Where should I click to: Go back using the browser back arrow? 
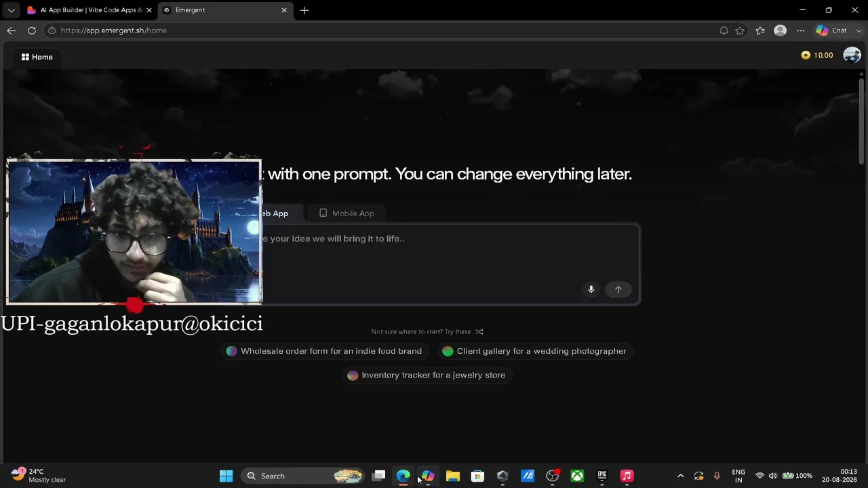(12, 30)
